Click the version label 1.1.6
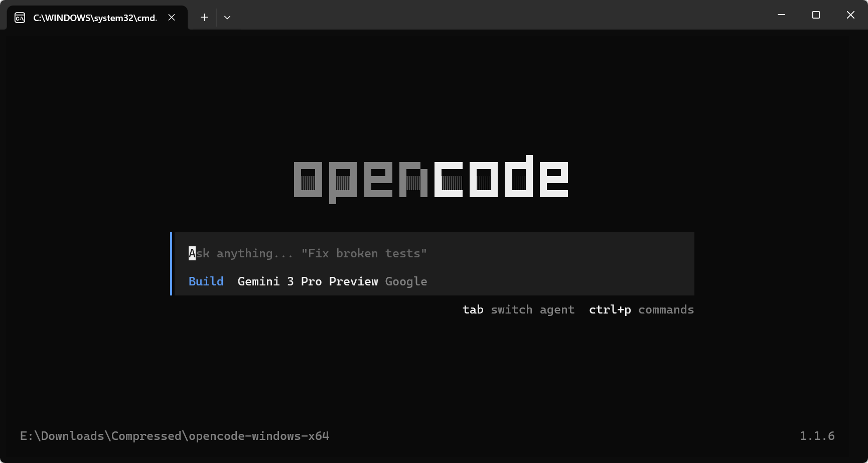 818,436
